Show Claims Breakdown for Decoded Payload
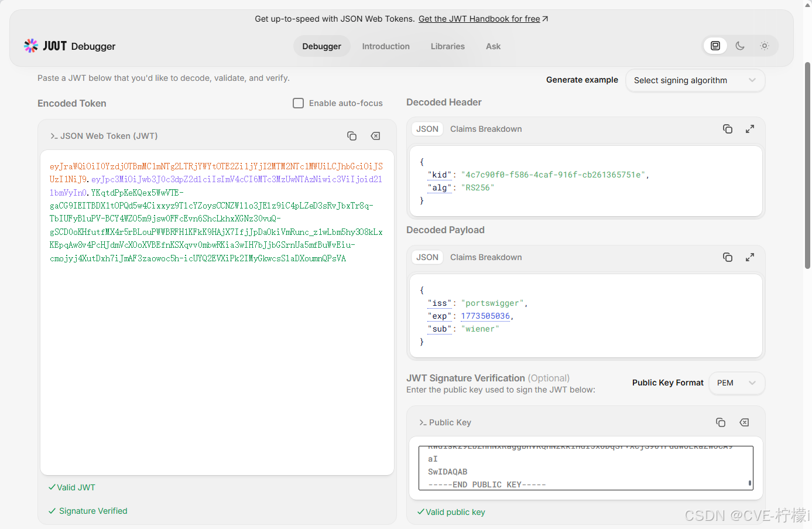Screen dimensions: 812x529 pos(486,257)
